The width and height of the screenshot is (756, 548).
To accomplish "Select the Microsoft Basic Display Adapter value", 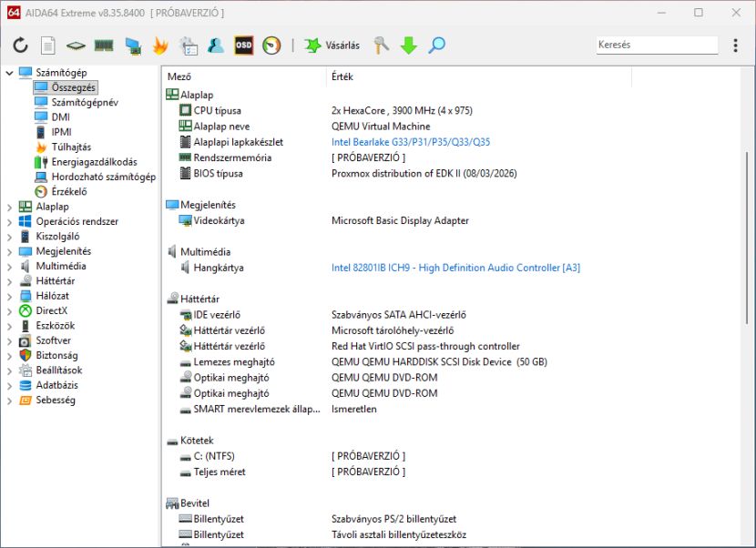I will [x=400, y=220].
